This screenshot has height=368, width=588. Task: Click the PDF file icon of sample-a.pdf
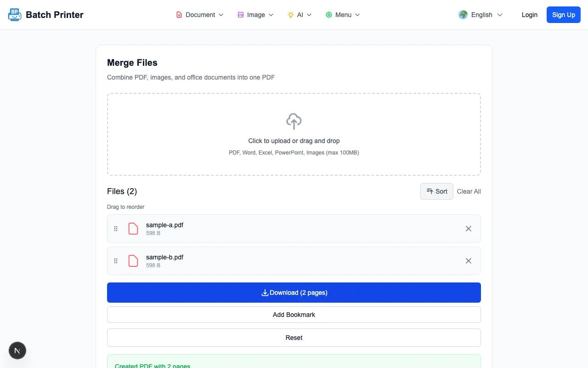(133, 229)
